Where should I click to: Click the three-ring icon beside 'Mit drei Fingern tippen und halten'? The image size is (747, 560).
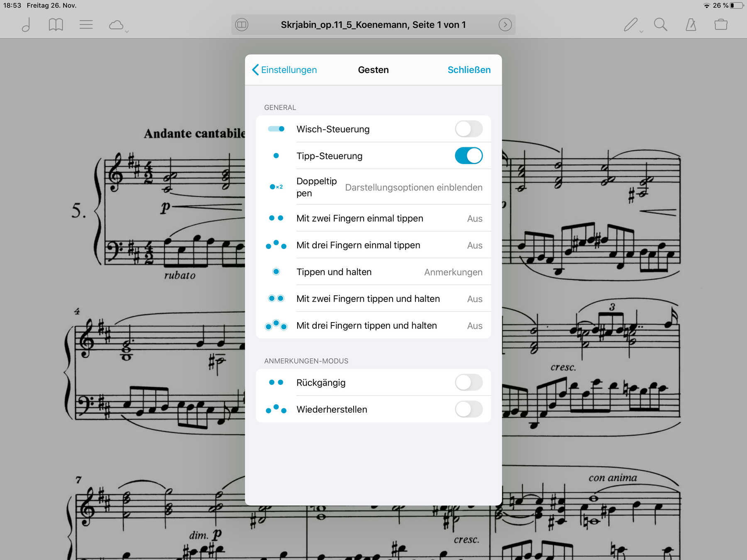276,325
